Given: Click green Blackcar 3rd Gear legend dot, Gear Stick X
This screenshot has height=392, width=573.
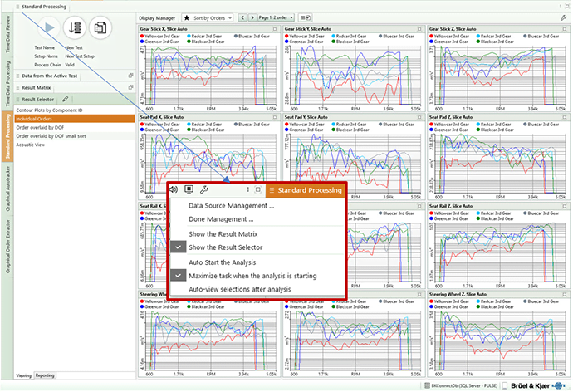Looking at the screenshot, I should click(189, 42).
